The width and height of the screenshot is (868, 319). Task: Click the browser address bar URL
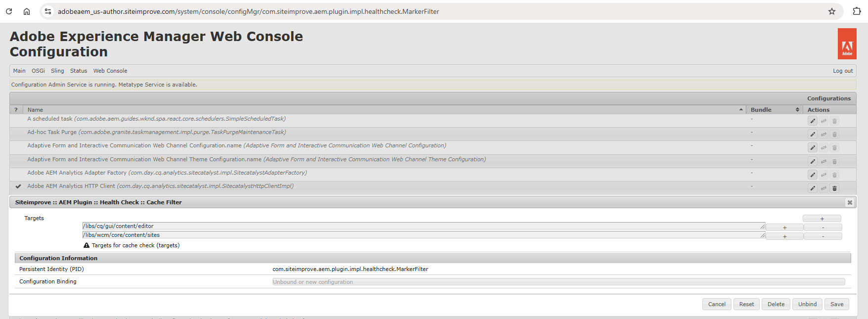248,11
